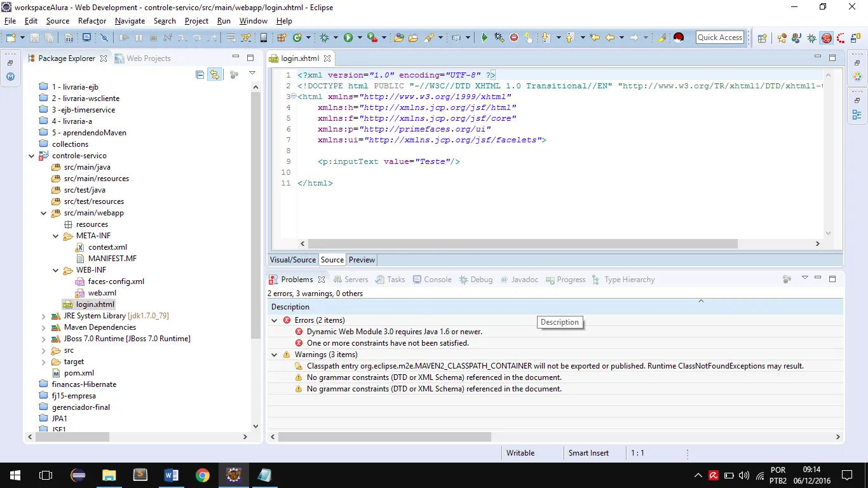Expand the Maven Dependencies node
This screenshot has height=488, width=868.
coord(43,327)
